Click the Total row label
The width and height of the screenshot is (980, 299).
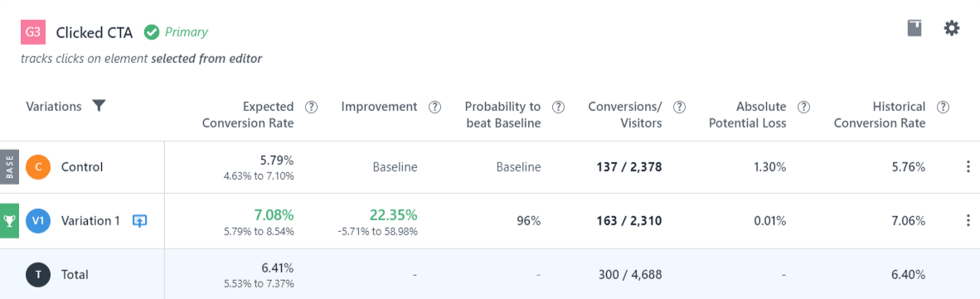pos(75,274)
